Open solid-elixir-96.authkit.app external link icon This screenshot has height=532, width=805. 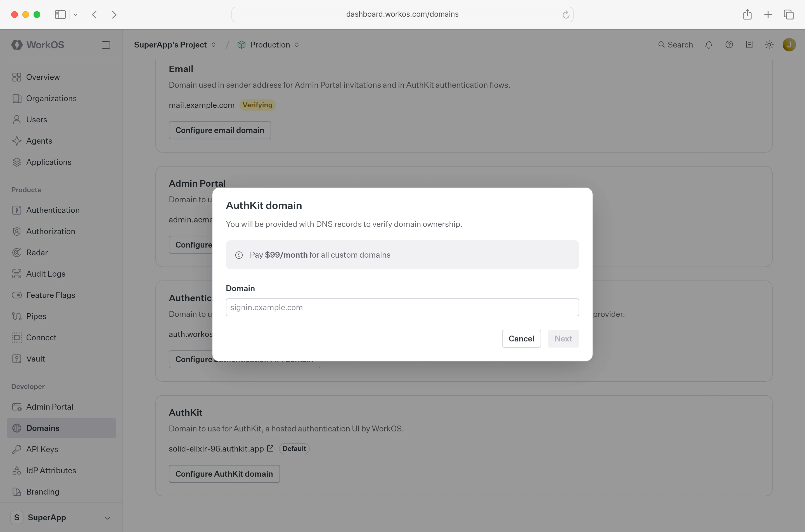[x=270, y=448]
